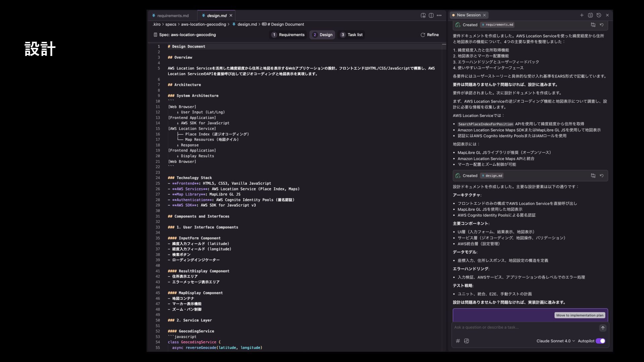This screenshot has width=644, height=362.
Task: Click line number 24 in the gutter
Action: [x=158, y=178]
